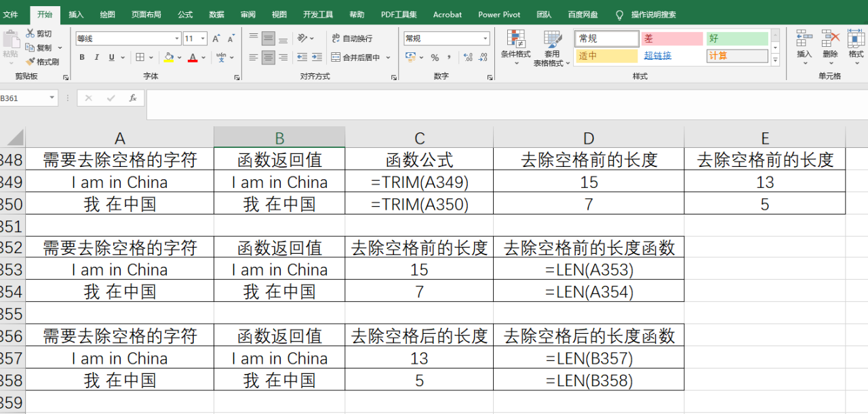Select column B header
Screen dimensions: 868x414
pos(279,138)
